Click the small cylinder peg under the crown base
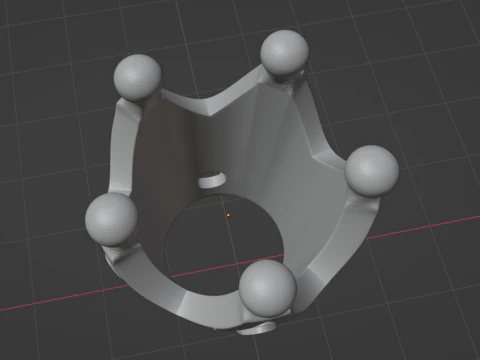 click(257, 329)
